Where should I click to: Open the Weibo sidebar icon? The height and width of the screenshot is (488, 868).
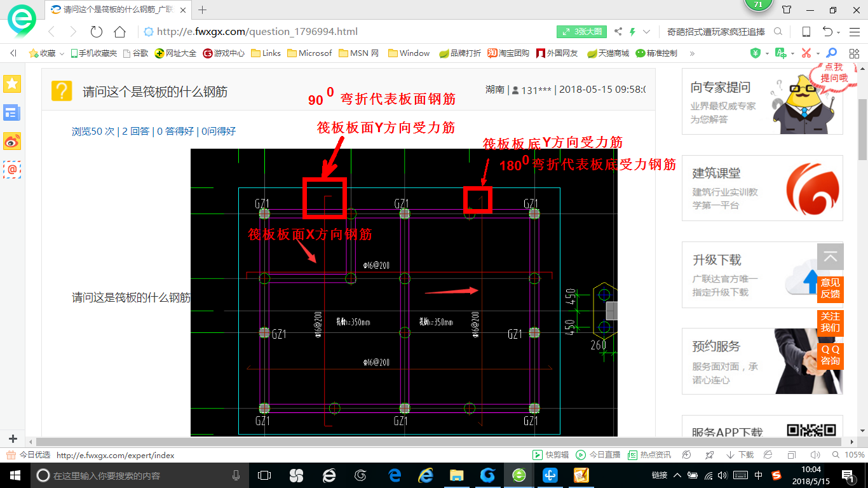pos(12,141)
